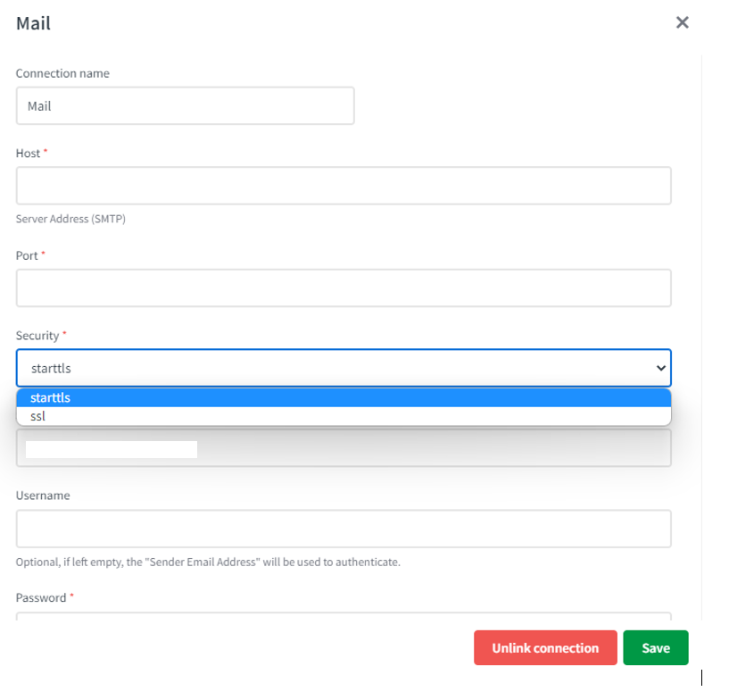Choose ssl from the Security list
Image resolution: width=729 pixels, height=700 pixels.
344,416
